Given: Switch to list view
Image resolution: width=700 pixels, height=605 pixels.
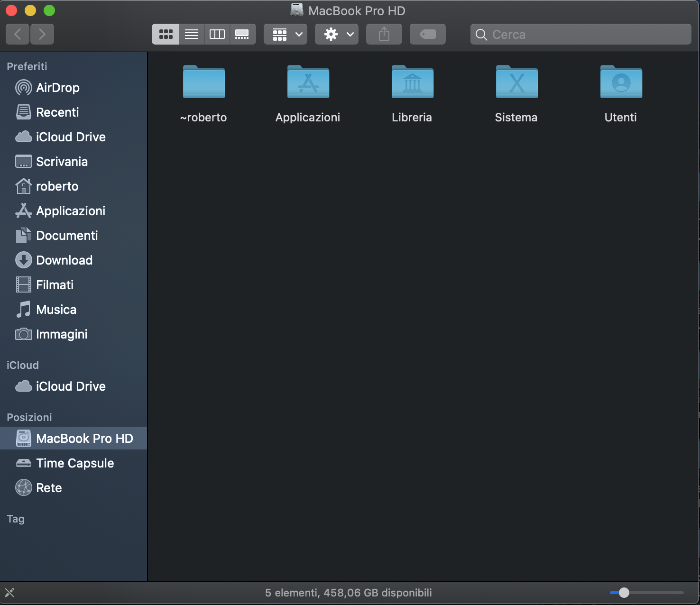Looking at the screenshot, I should (x=192, y=34).
